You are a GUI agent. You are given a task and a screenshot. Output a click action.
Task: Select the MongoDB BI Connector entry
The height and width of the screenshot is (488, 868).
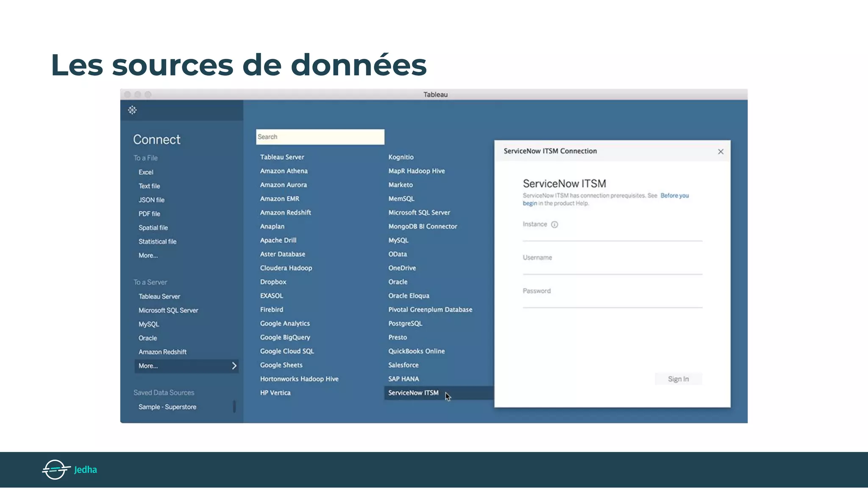[423, 226]
